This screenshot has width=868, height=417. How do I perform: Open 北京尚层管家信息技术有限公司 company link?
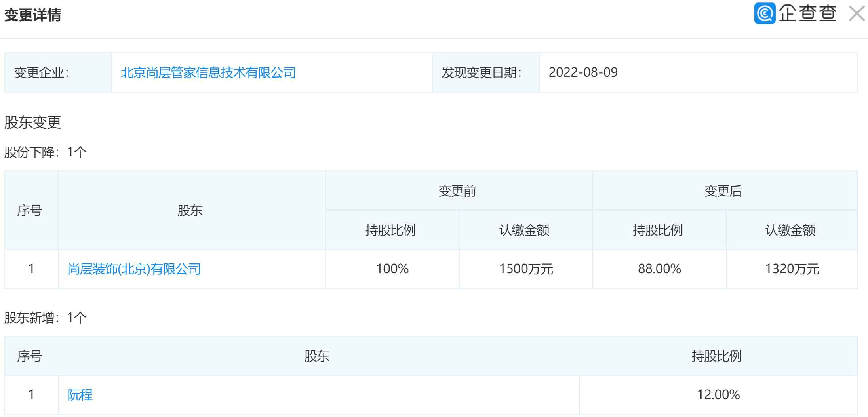[208, 73]
